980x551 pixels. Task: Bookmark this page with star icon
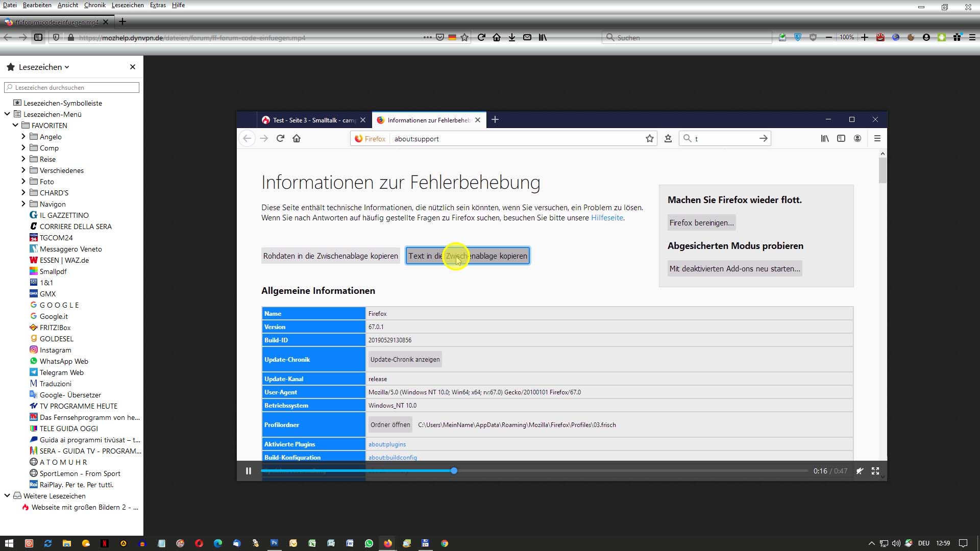pos(464,37)
